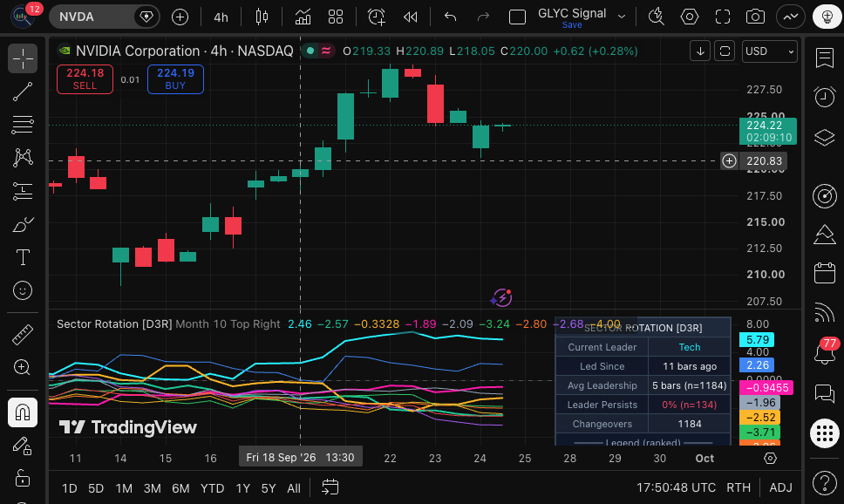This screenshot has width=844, height=504.
Task: Open the emoji and icons tool
Action: pos(23,290)
